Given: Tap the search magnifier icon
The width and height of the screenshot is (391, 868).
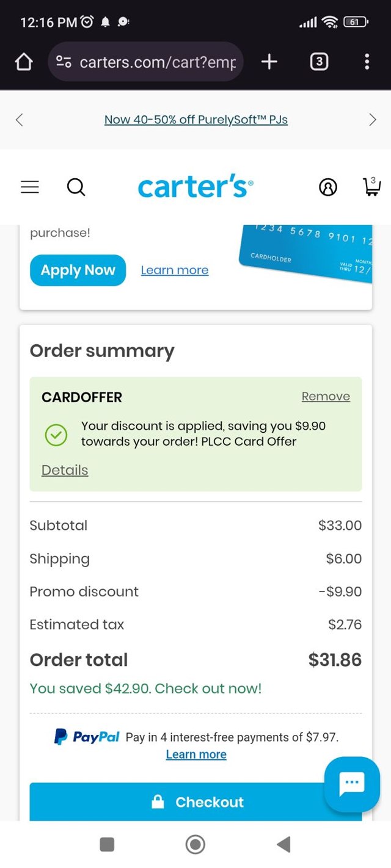Looking at the screenshot, I should click(76, 187).
